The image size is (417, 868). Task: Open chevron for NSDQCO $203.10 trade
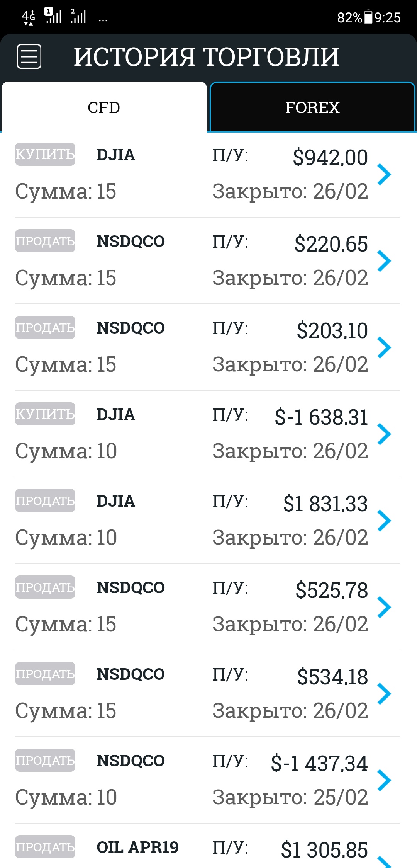coord(384,347)
